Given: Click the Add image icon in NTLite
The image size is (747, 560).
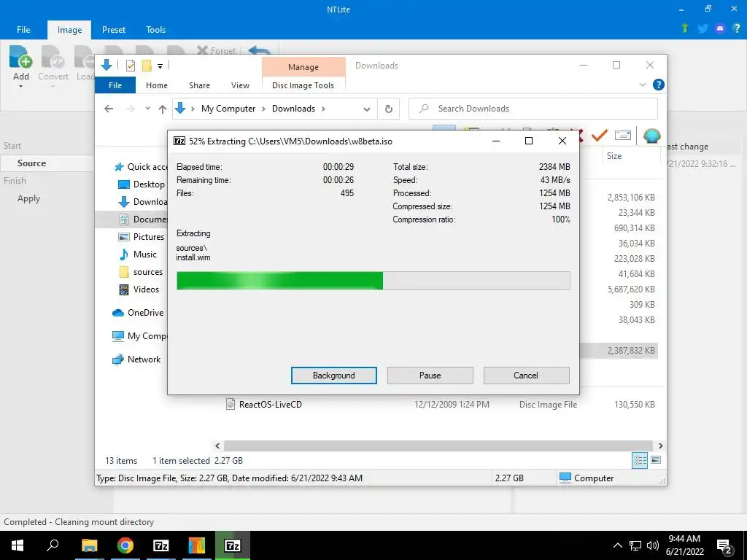Looking at the screenshot, I should point(21,57).
